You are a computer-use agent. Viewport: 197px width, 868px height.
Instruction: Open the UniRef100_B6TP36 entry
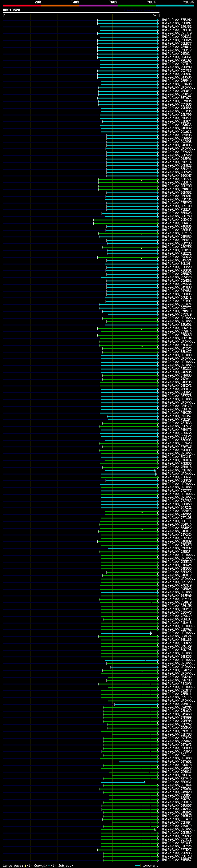pyautogui.click(x=176, y=111)
